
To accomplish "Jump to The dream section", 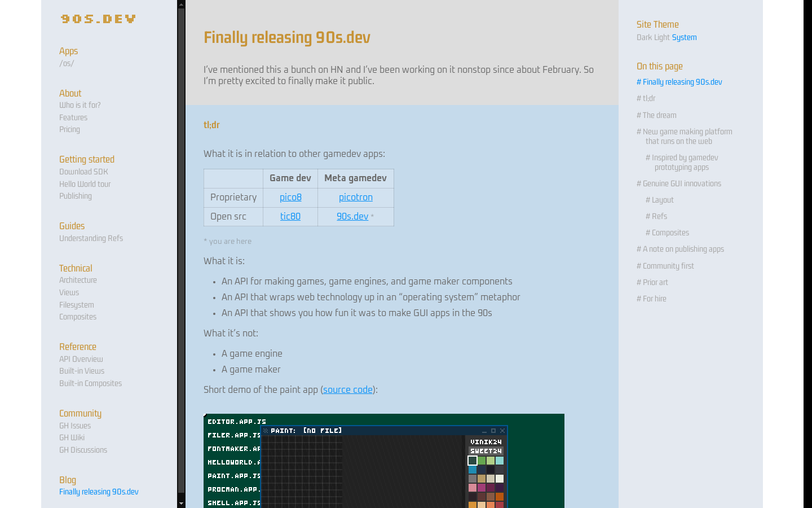I will pos(656,115).
